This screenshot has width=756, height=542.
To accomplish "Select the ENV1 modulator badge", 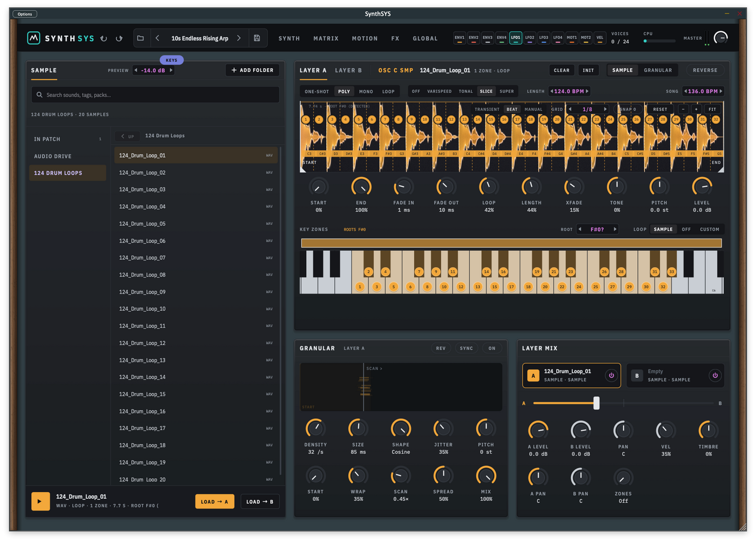I will click(460, 38).
